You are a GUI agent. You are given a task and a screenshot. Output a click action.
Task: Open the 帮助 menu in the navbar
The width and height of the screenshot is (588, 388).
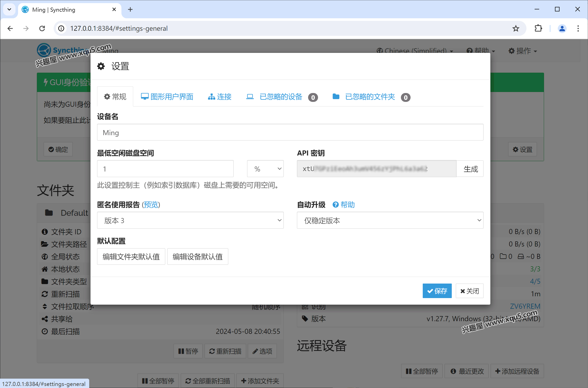(481, 51)
